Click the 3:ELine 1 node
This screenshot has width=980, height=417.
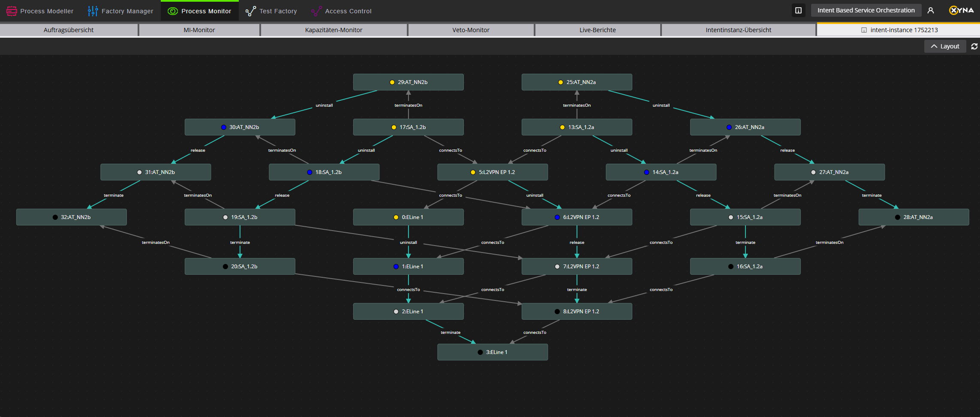(x=492, y=352)
